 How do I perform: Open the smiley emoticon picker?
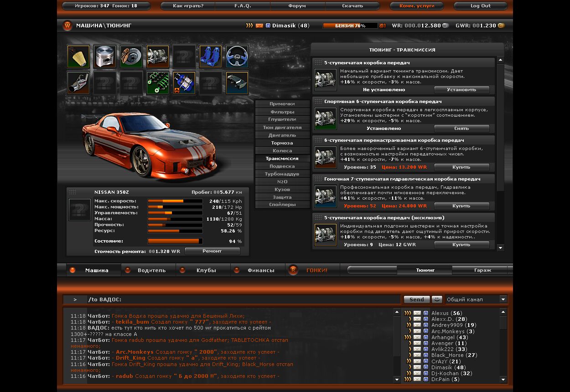click(437, 299)
